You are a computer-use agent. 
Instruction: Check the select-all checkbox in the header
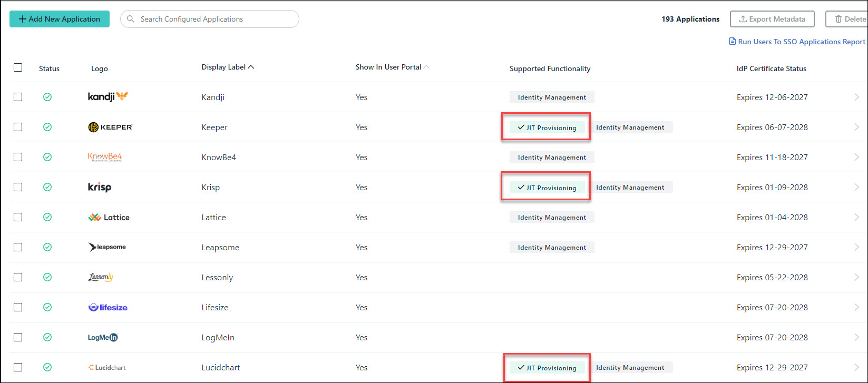pyautogui.click(x=18, y=67)
